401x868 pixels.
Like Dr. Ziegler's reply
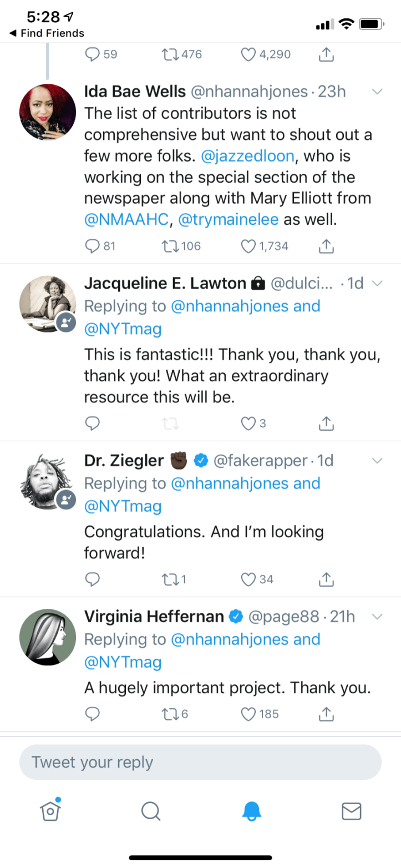click(249, 579)
